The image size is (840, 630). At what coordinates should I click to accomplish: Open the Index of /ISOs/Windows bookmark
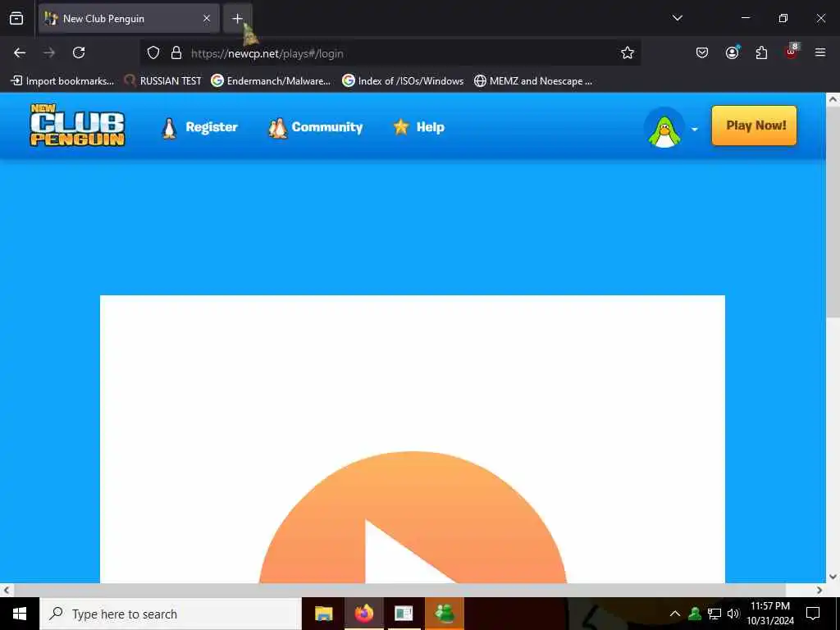[x=403, y=81]
